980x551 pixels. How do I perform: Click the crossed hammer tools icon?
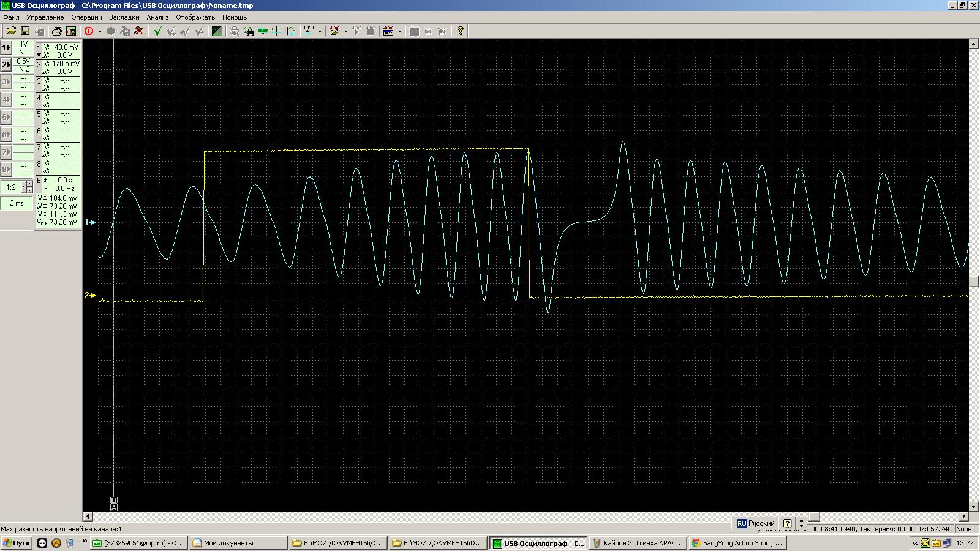click(139, 31)
